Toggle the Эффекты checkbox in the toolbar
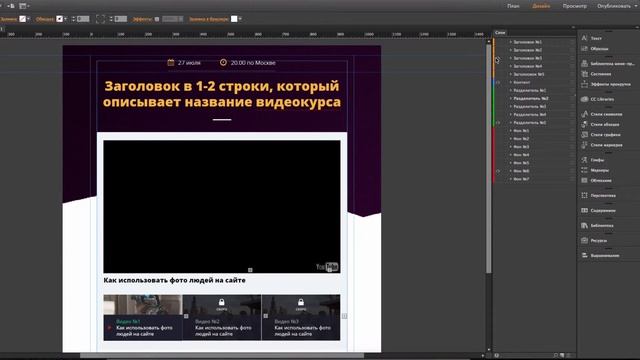The width and height of the screenshot is (640, 360). pyautogui.click(x=157, y=19)
